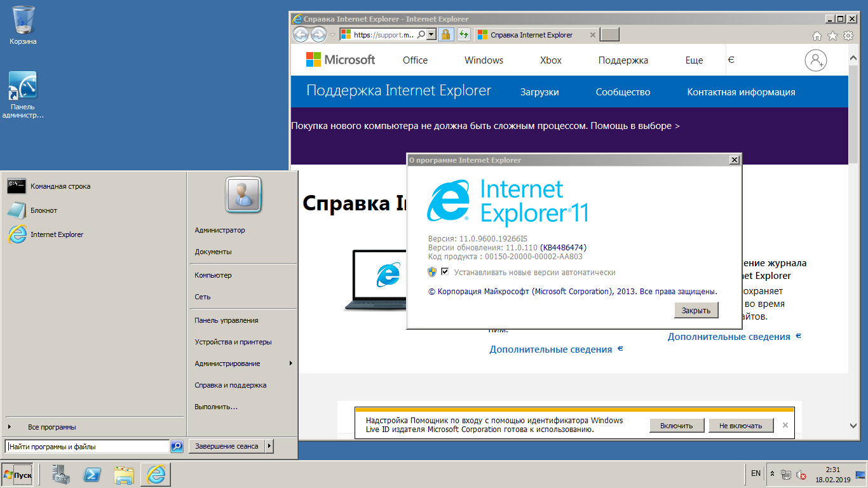This screenshot has width=868, height=488.
Task: Expand Все программы in Start menu
Action: pos(51,427)
